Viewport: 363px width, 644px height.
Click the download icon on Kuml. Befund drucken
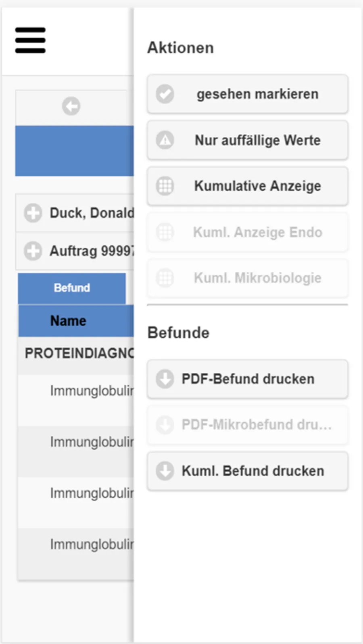pyautogui.click(x=165, y=471)
